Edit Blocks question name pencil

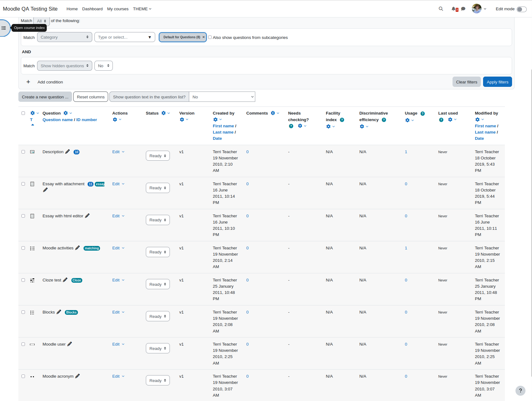[x=59, y=312]
